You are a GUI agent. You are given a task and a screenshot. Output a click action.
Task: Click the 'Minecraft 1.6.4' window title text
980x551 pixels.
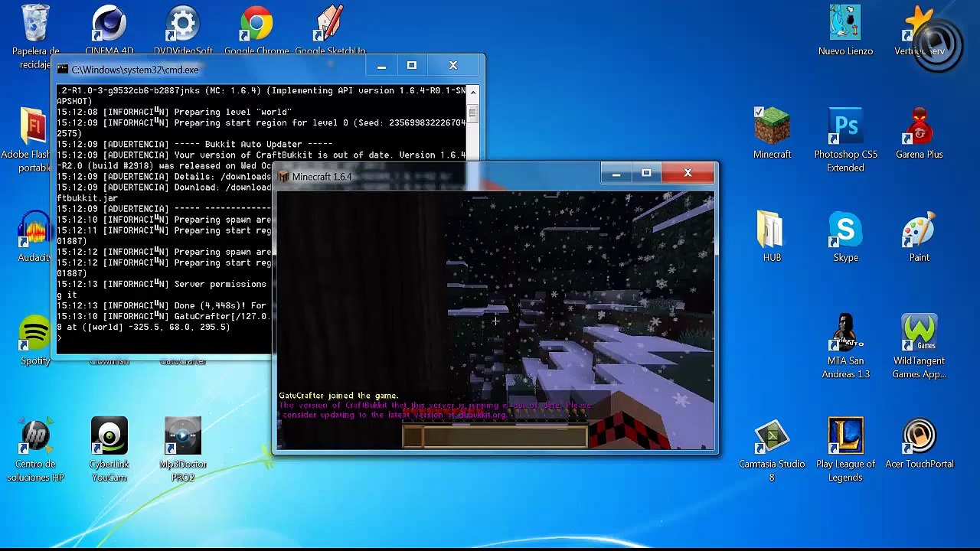click(x=322, y=177)
